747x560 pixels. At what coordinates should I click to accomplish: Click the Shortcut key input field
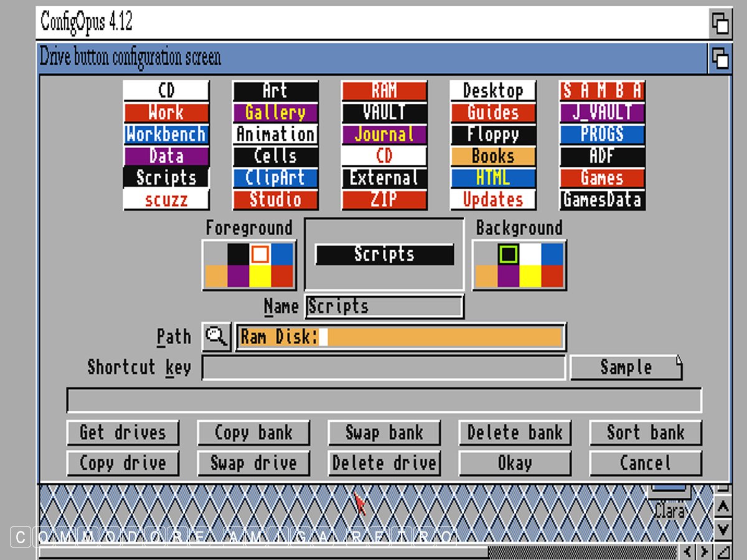tap(383, 367)
